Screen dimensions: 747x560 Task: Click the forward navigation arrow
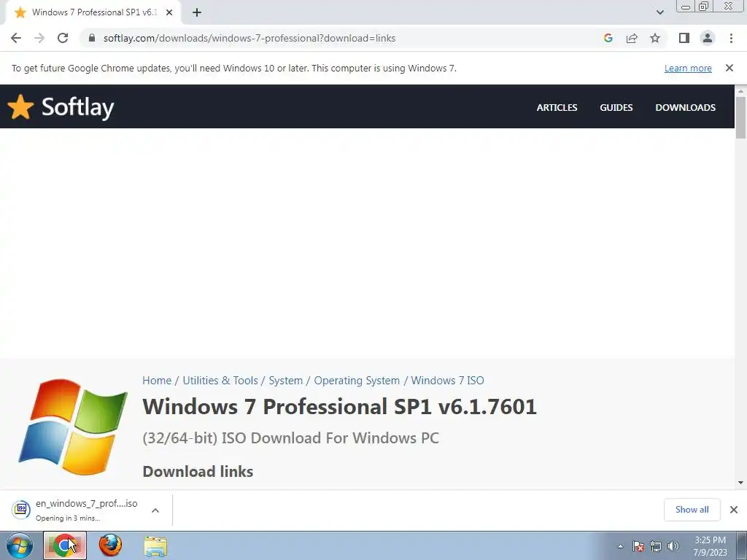tap(39, 38)
